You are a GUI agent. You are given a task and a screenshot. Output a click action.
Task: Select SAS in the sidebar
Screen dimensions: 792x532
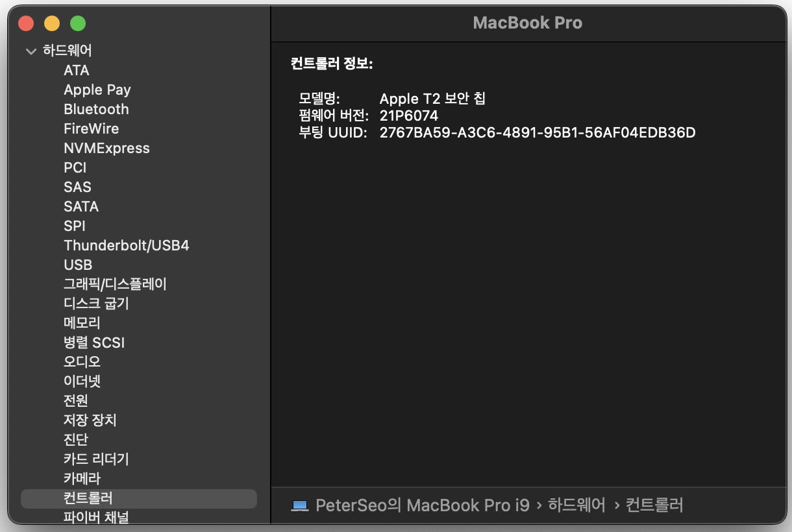pyautogui.click(x=77, y=187)
